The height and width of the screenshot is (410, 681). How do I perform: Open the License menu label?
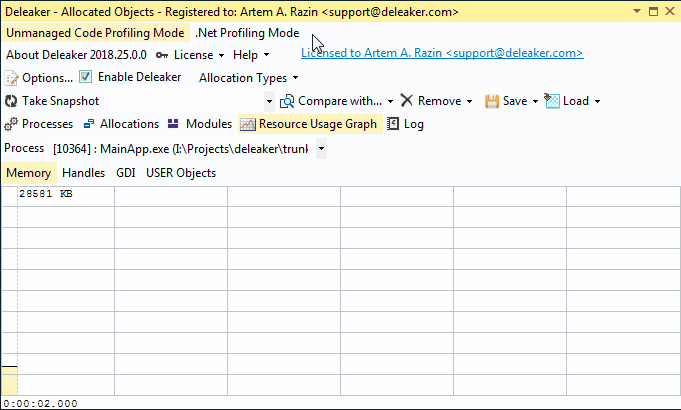click(x=194, y=55)
